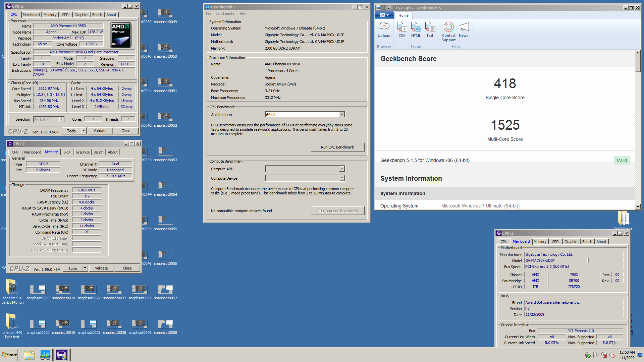Switch to Bench tab in Memory CPU-Z window
The image size is (644, 362).
coord(98,152)
